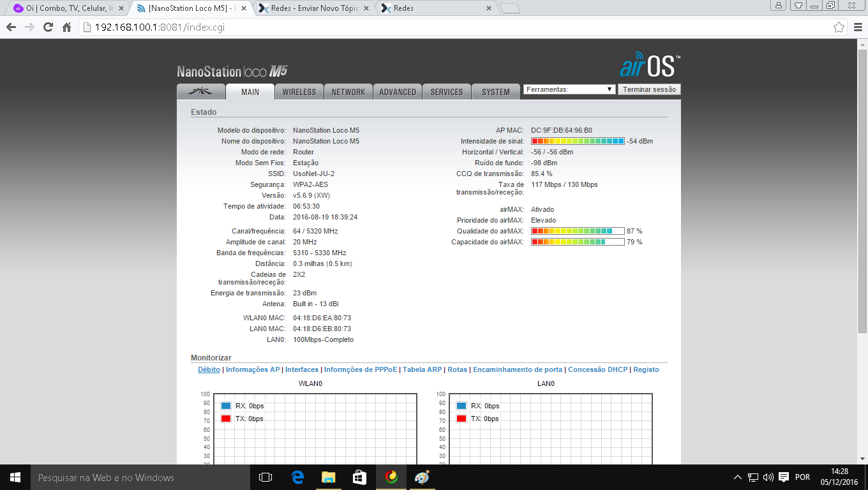Image resolution: width=868 pixels, height=490 pixels.
Task: Bookmark page with the star icon
Action: point(839,27)
